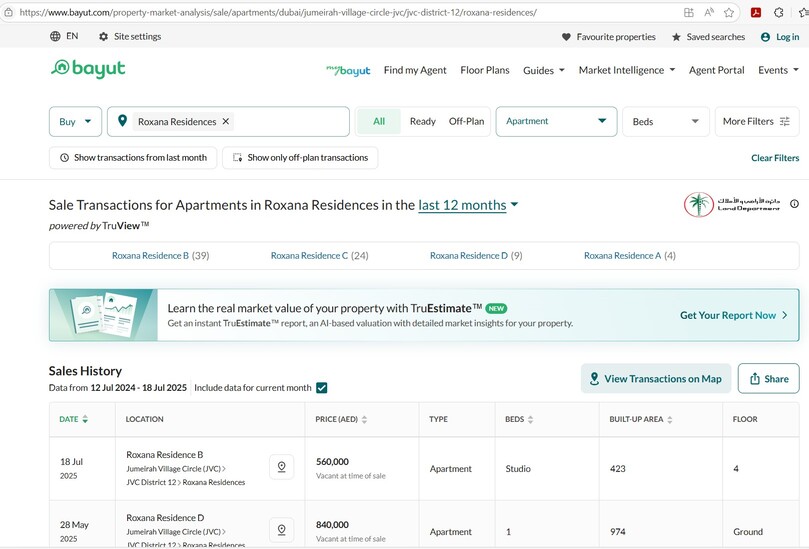This screenshot has height=549, width=809.
Task: Open Site settings gear icon
Action: coord(103,37)
